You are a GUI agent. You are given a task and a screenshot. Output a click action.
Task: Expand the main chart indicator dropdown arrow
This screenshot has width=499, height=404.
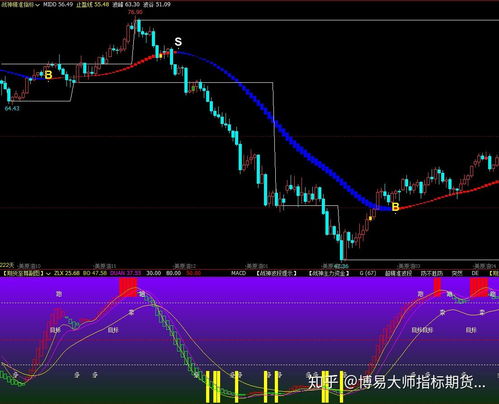pos(37,5)
